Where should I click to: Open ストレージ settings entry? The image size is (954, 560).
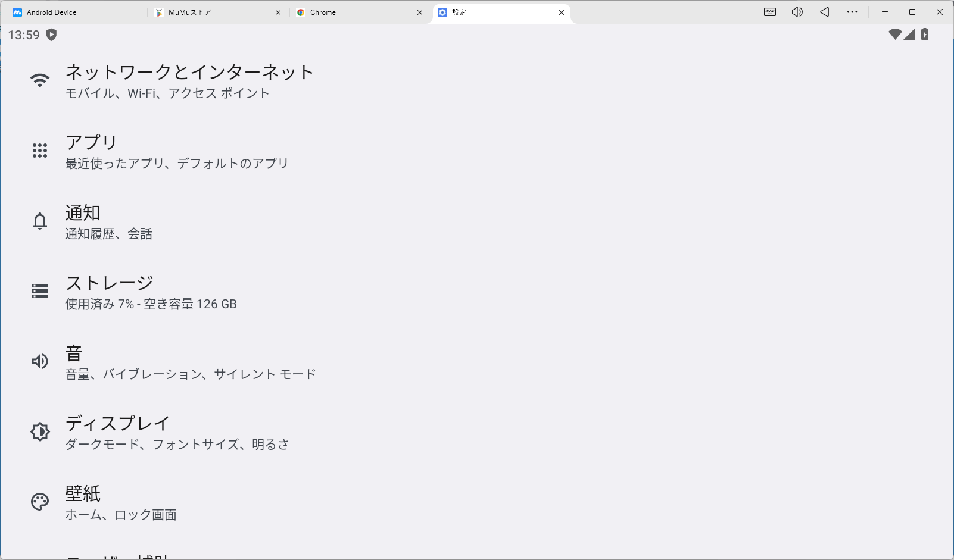click(151, 292)
